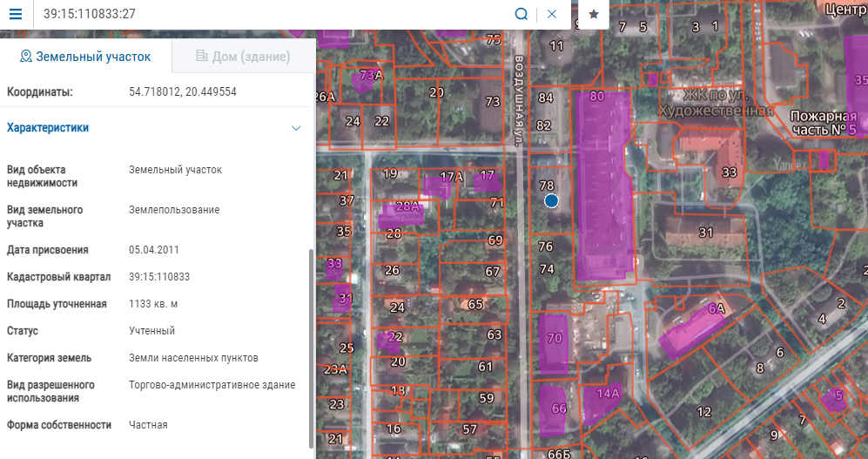Click the cadastral number search field
868x459 pixels.
click(x=274, y=15)
